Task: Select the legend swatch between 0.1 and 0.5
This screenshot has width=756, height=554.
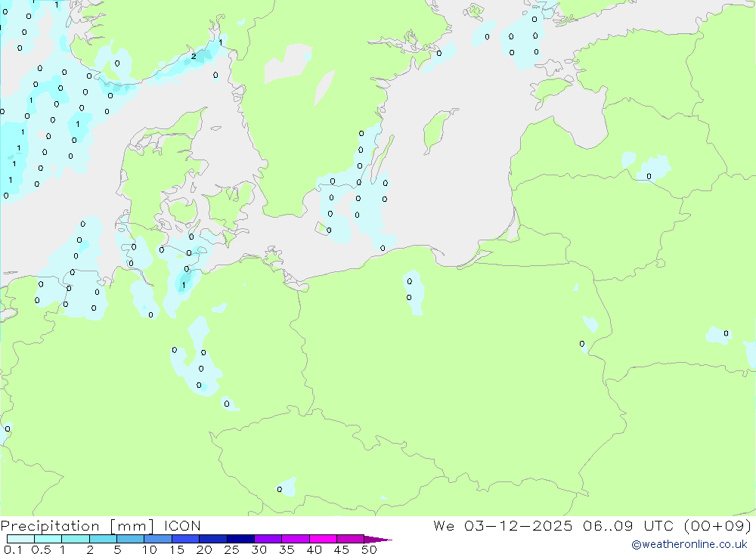Action: (20, 539)
